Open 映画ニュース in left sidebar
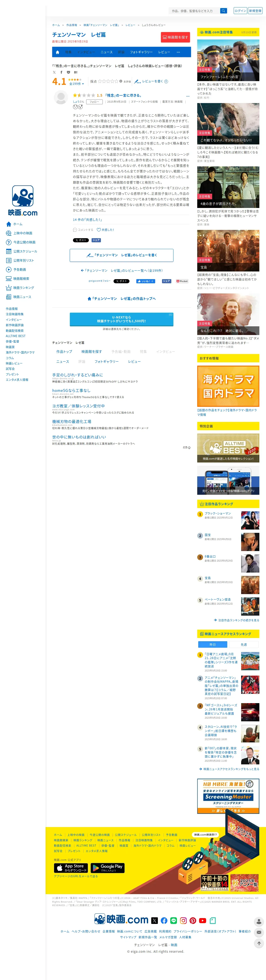The width and height of the screenshot is (266, 980). 18,297
